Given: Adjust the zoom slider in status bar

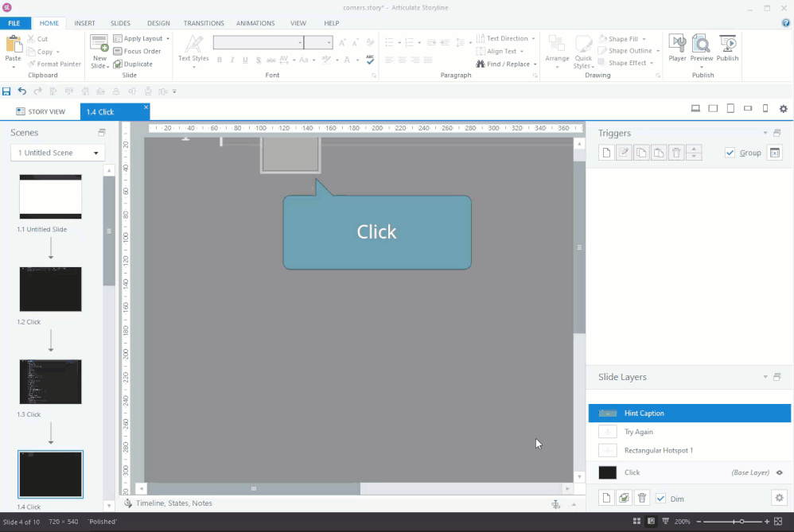Looking at the screenshot, I should click(741, 522).
